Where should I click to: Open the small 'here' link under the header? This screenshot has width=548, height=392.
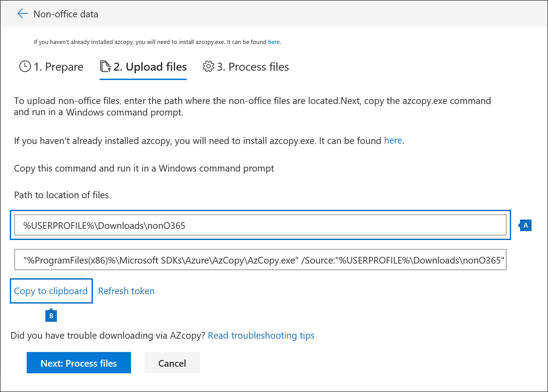pos(273,42)
